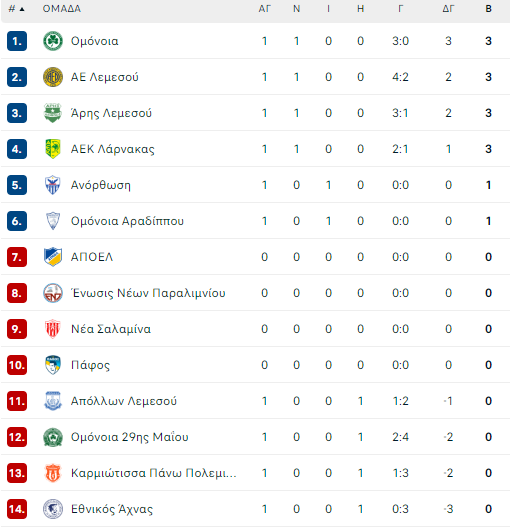Viewport: 510px width, 530px height.
Task: Click the ΑΕΚ Λάρνακας yellow-green badge
Action: [53, 149]
